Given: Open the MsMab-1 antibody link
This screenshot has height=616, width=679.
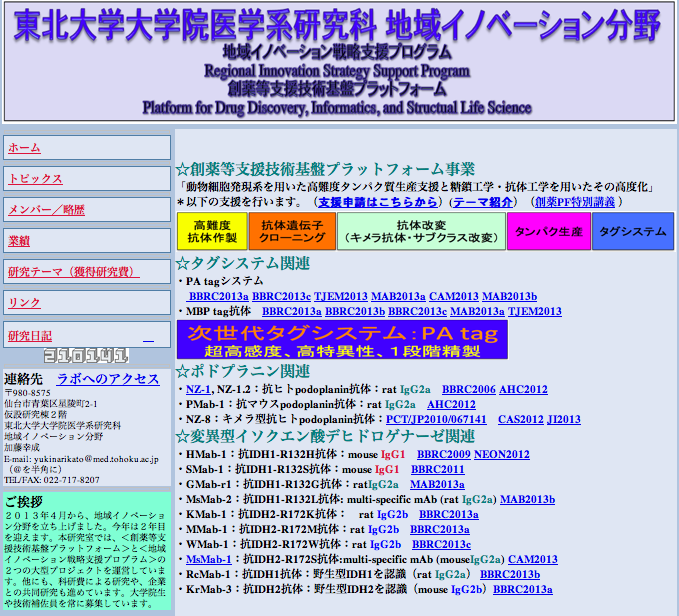Looking at the screenshot, I should 209,560.
